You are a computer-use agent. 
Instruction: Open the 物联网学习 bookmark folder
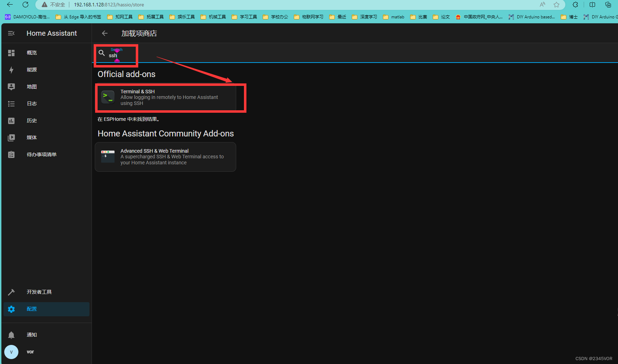pos(309,17)
